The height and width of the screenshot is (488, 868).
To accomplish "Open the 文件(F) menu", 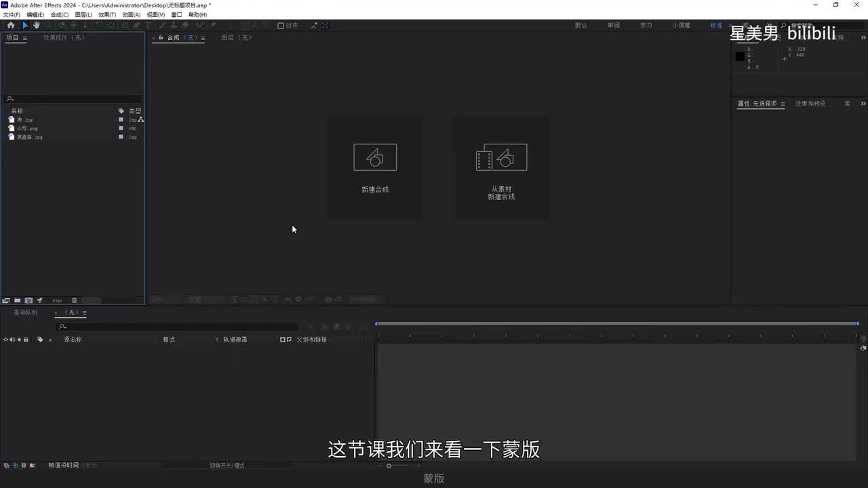I will coord(12,15).
